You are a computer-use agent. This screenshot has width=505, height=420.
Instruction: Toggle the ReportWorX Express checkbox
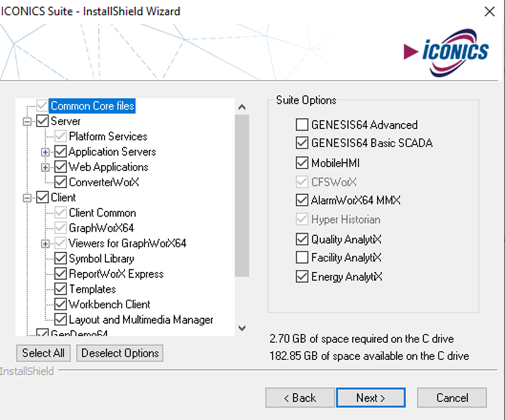coord(60,273)
